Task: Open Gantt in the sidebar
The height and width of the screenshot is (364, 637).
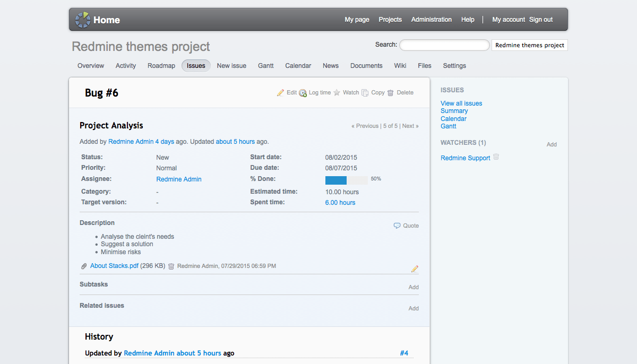Action: tap(449, 126)
